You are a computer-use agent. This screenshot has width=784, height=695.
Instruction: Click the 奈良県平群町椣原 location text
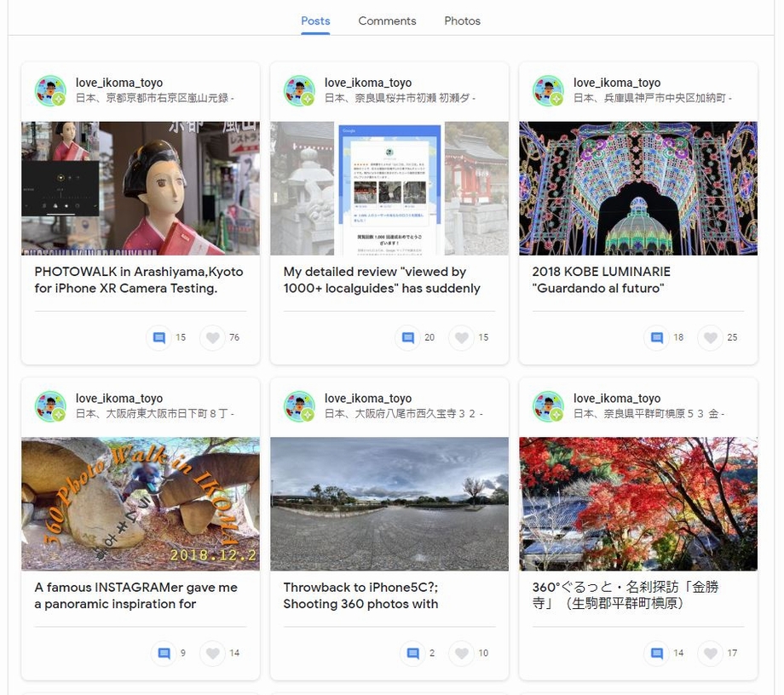648,414
